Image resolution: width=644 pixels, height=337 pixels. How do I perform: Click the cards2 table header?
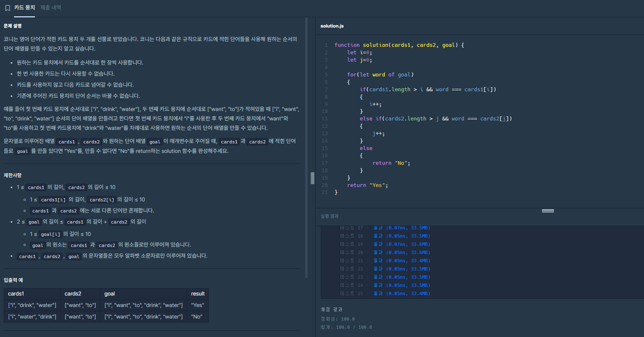[80, 294]
